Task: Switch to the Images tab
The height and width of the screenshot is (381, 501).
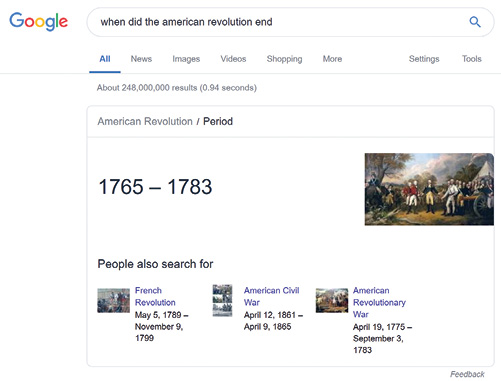Action: click(186, 59)
